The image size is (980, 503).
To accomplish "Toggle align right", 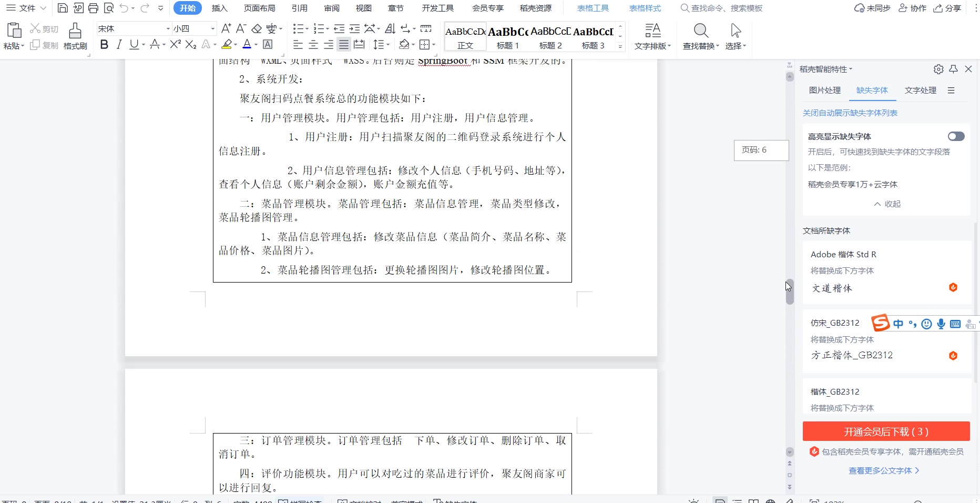I will (329, 45).
